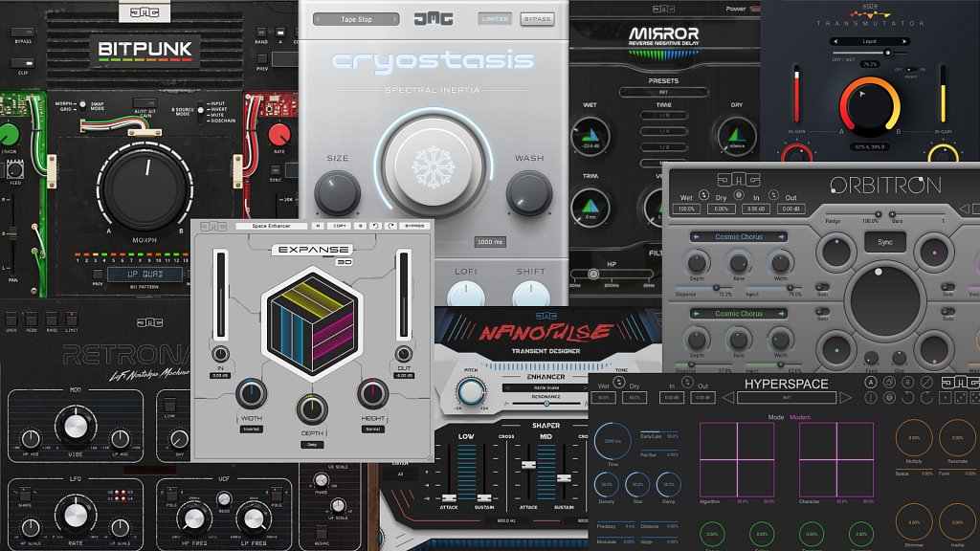Image resolution: width=980 pixels, height=551 pixels.
Task: Click the Space Enhancer preset name field
Action: [271, 226]
